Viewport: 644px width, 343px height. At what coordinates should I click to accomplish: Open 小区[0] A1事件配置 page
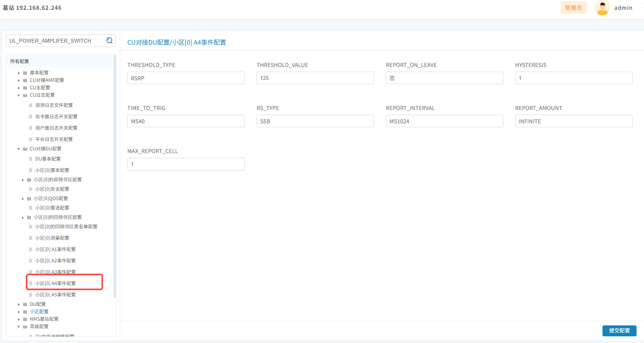[56, 249]
